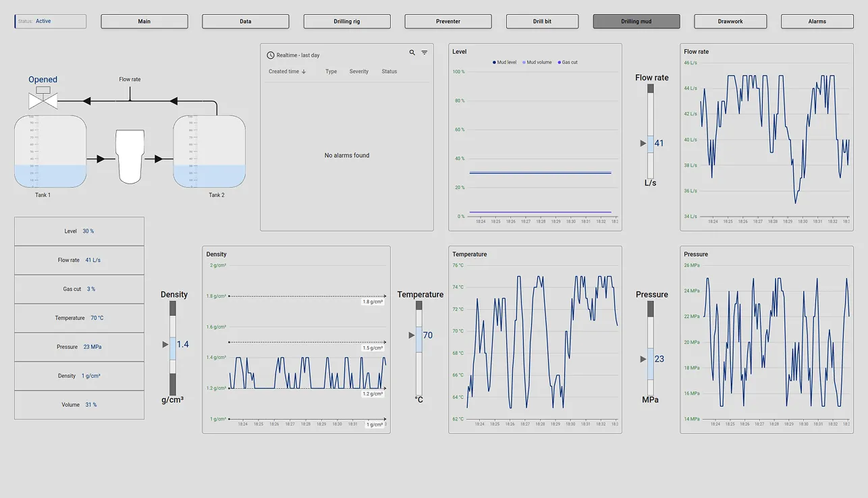
Task: Sort alarms by Status column
Action: click(x=389, y=72)
